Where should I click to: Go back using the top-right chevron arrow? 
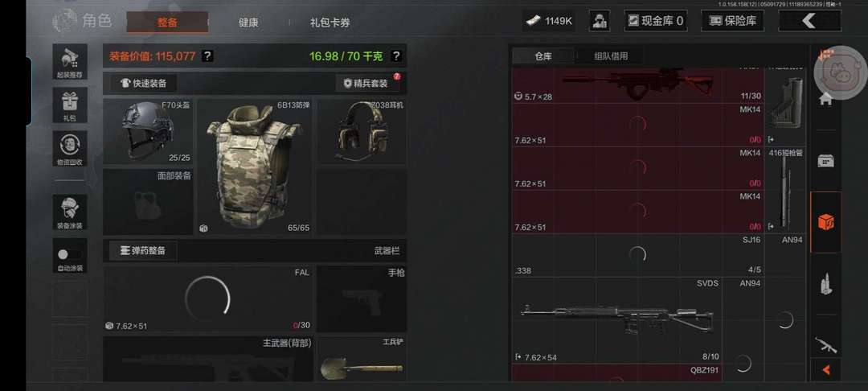coord(809,21)
